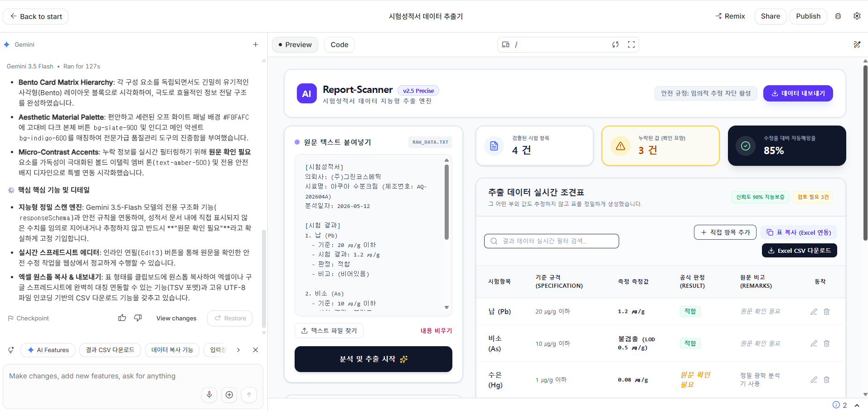Click the preview page vertical scrollbar
The image size is (868, 411).
865,153
